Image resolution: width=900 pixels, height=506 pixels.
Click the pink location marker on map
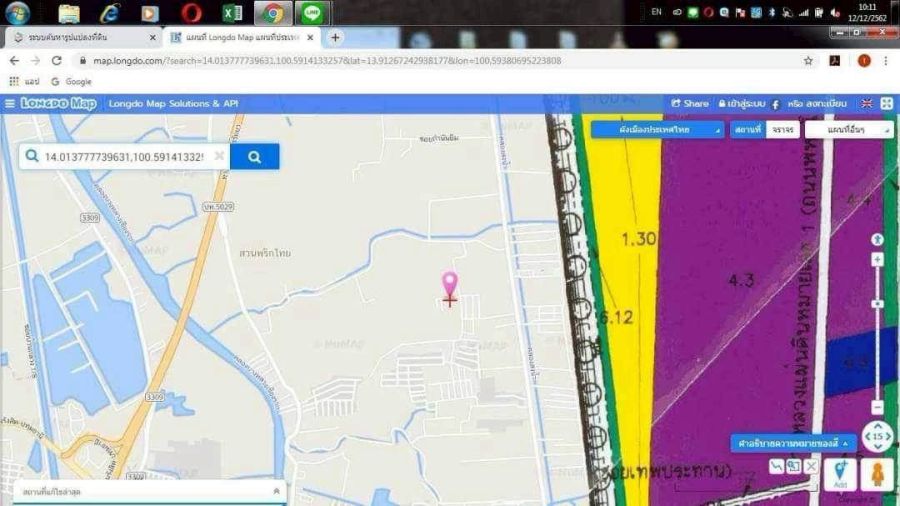(449, 285)
